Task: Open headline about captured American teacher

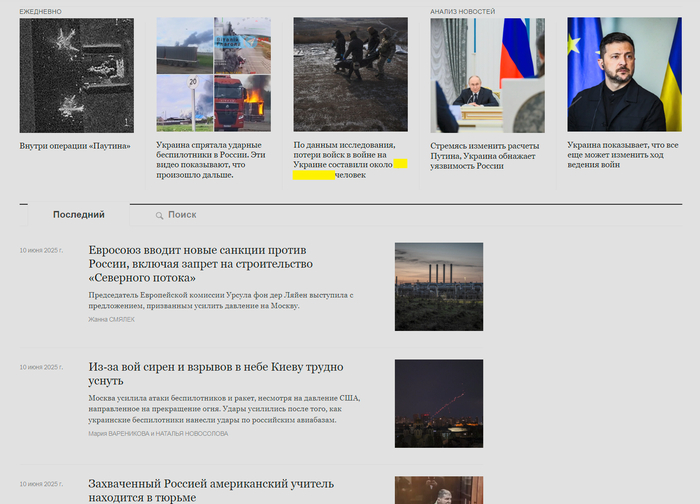Action: [210, 490]
